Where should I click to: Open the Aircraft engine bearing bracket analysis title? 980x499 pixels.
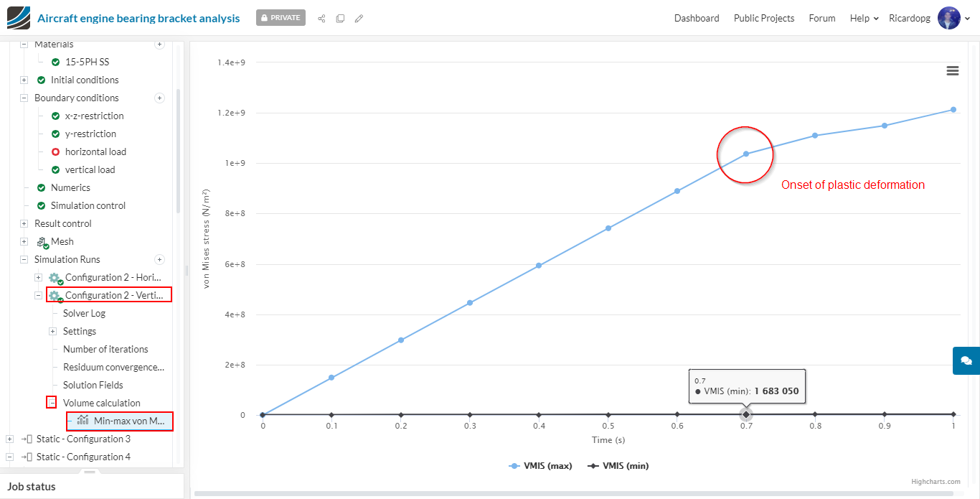pos(138,19)
